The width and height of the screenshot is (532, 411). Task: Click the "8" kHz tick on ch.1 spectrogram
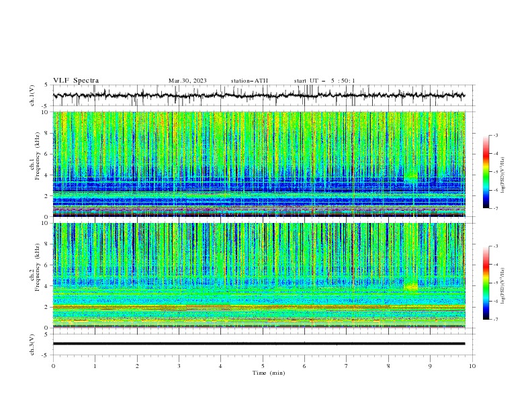47,133
